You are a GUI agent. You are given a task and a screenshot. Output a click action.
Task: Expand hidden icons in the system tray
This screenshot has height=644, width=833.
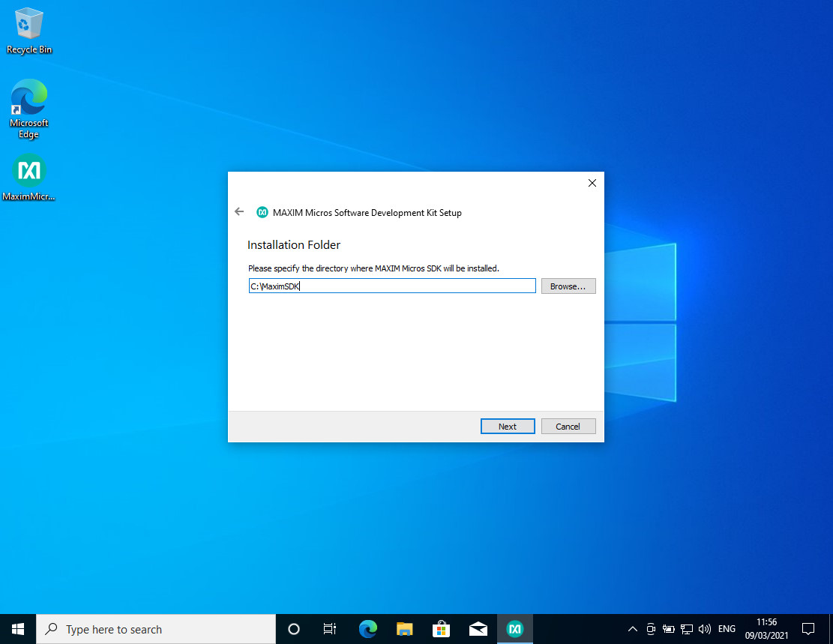pos(632,629)
